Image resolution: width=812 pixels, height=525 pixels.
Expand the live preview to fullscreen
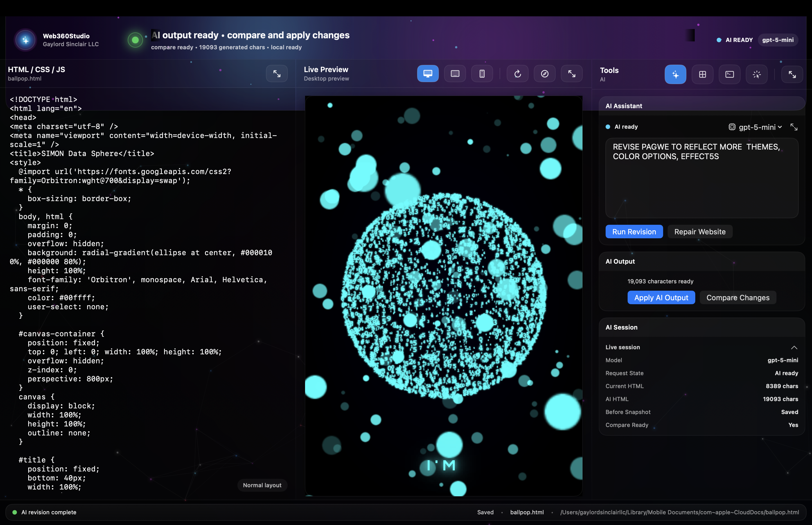coord(572,73)
